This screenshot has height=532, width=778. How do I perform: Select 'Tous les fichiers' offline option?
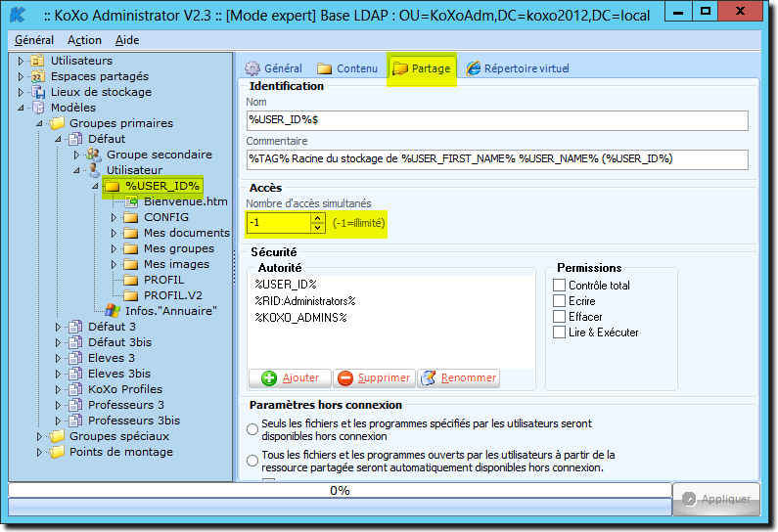pos(252,461)
